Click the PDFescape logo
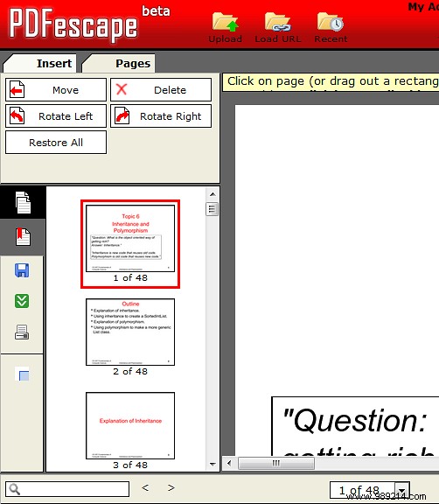The width and height of the screenshot is (439, 504). pos(73,25)
